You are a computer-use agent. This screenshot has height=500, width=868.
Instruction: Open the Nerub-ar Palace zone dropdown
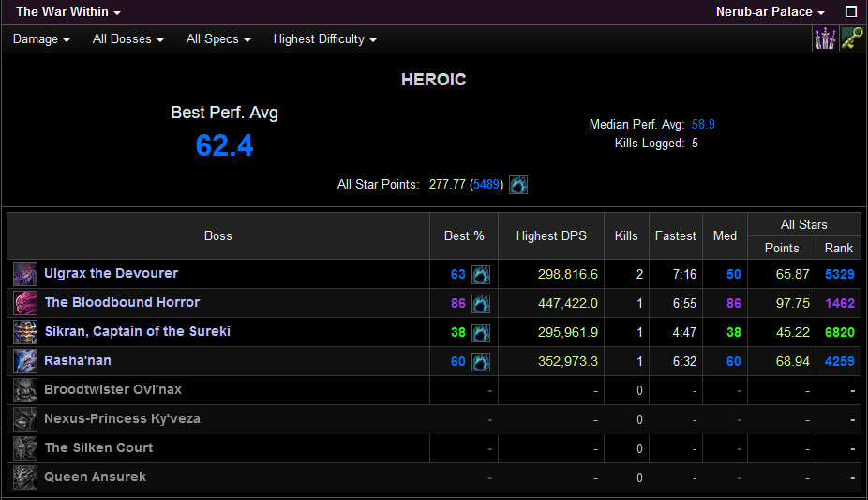click(770, 11)
